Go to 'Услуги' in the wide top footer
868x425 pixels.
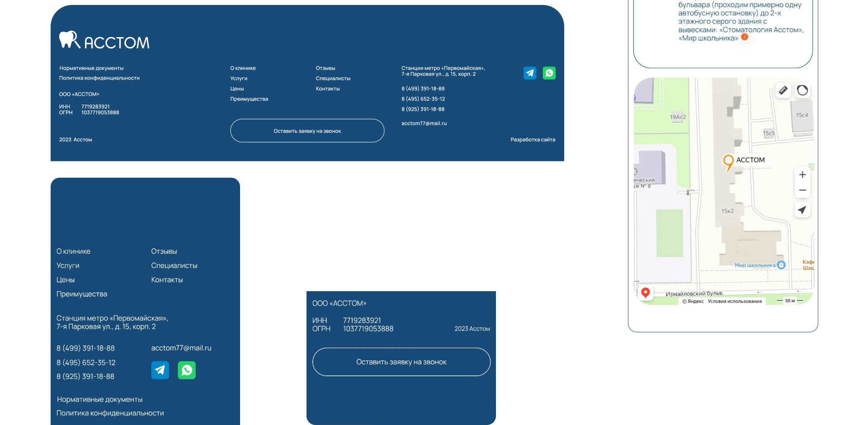[239, 79]
